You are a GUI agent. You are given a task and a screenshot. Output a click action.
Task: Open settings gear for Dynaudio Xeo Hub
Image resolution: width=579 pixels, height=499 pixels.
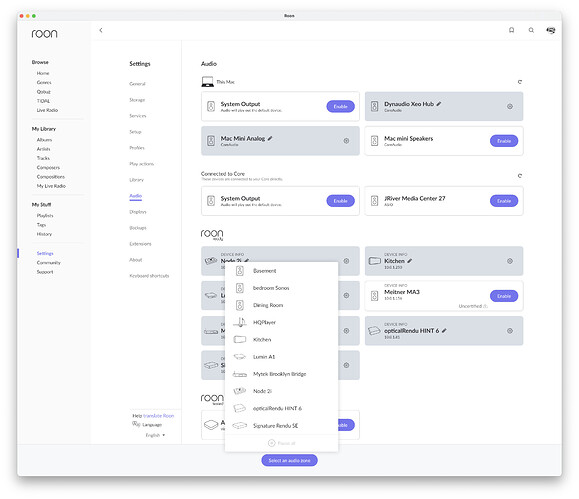510,106
